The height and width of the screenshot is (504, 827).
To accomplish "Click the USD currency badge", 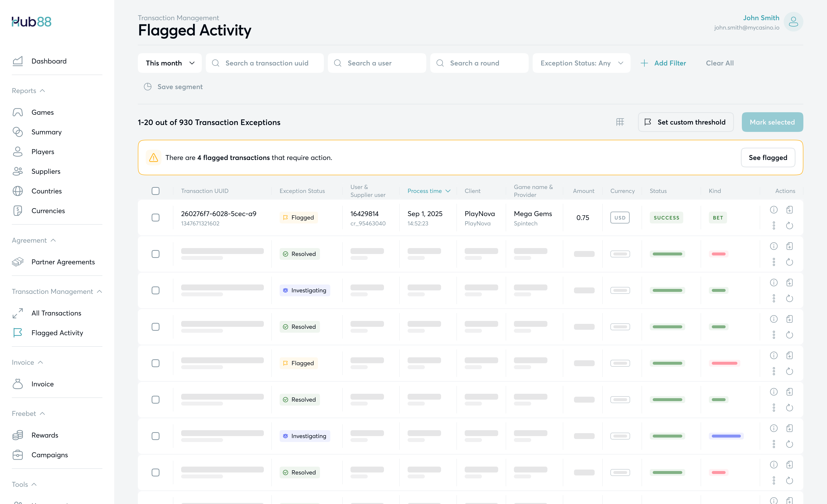I will 620,218.
